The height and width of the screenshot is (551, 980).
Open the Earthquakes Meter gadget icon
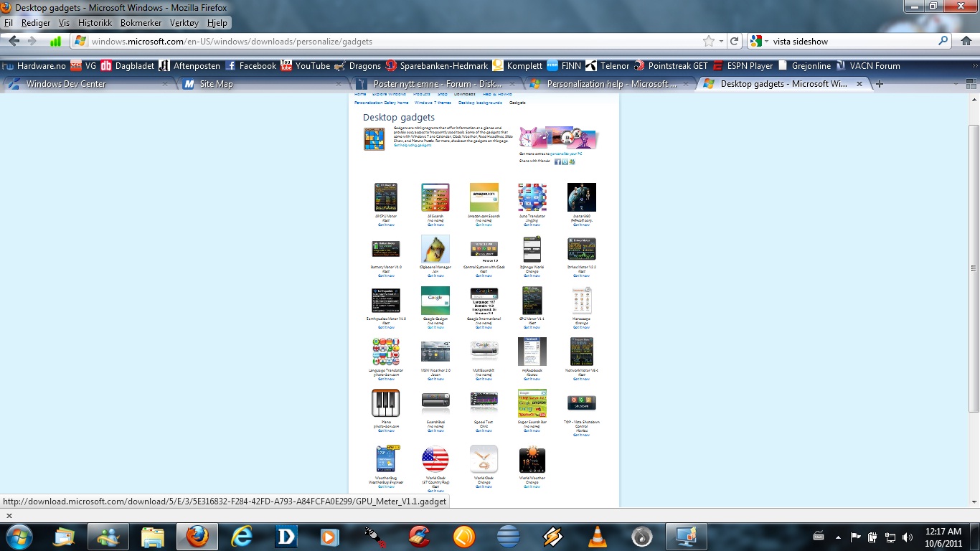(386, 301)
